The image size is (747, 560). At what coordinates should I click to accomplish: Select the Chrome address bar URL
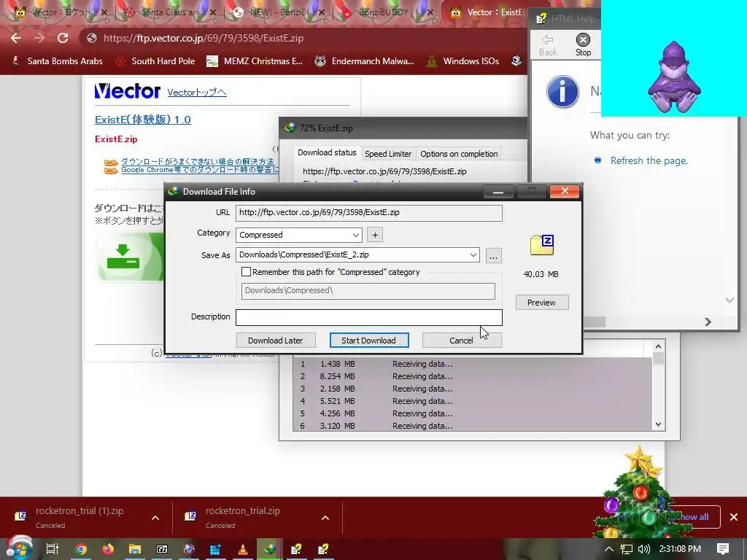(204, 38)
